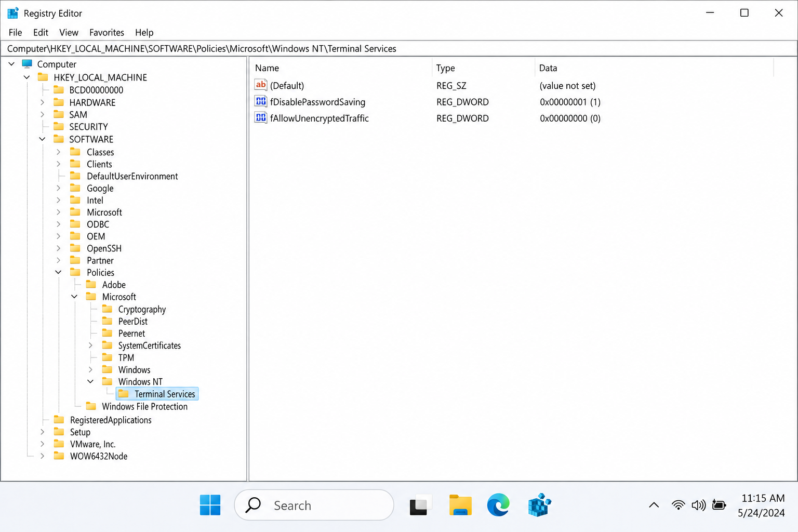Select the Peernet key
The height and width of the screenshot is (532, 798).
pyautogui.click(x=131, y=334)
